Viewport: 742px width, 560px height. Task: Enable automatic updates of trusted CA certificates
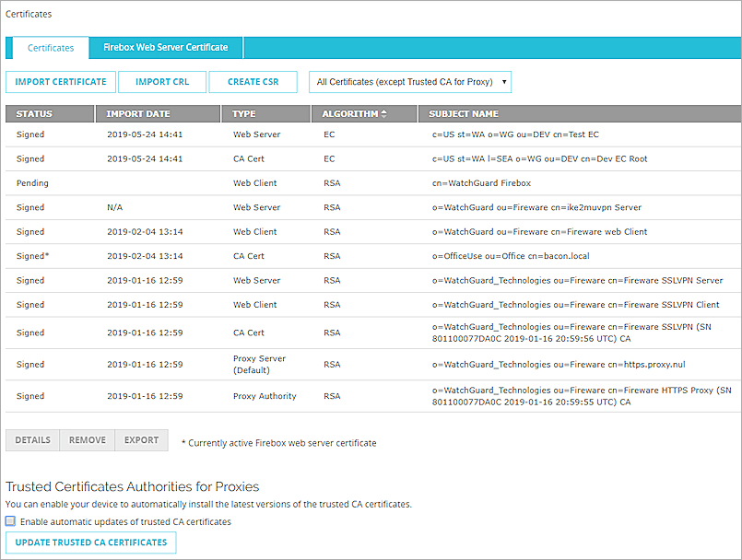[x=11, y=520]
